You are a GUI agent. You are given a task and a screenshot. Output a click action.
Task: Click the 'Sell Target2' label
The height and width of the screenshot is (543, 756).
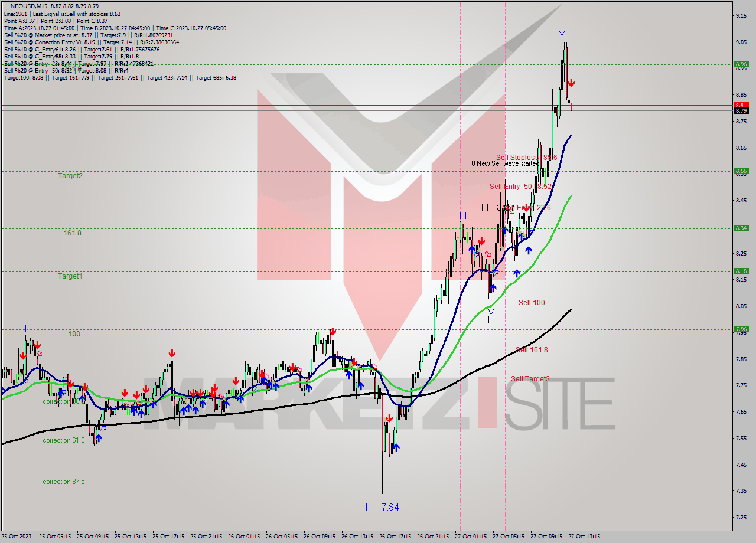[x=530, y=379]
